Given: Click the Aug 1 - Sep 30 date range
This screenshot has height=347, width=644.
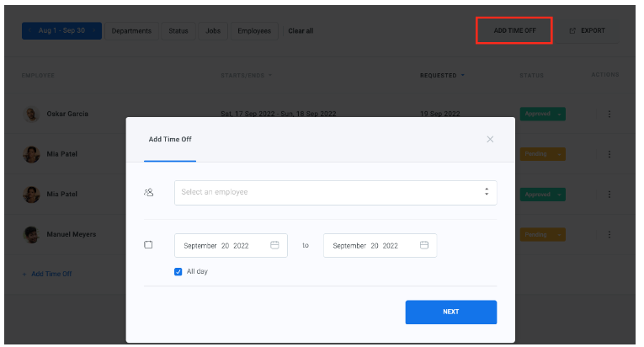Looking at the screenshot, I should tap(61, 30).
